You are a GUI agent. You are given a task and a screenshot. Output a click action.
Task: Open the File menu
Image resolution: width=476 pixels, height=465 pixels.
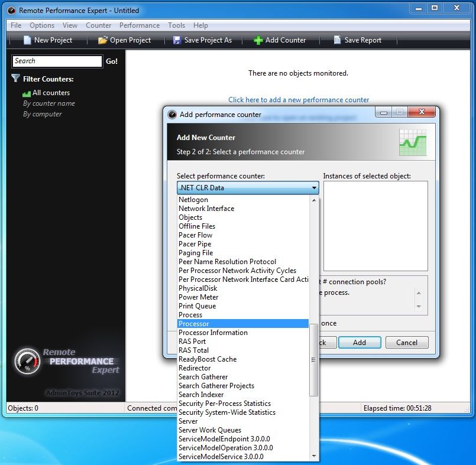point(16,25)
